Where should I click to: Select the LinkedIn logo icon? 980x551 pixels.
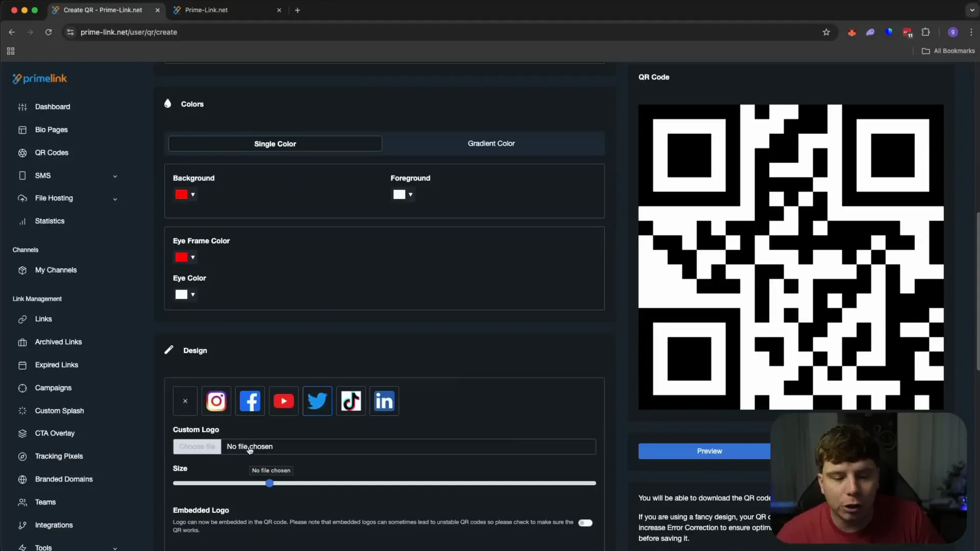384,401
